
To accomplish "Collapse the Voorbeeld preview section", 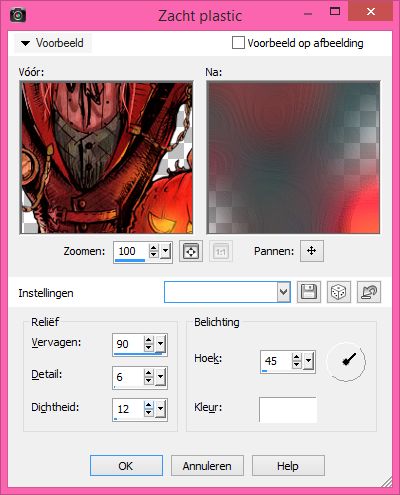I will [x=52, y=43].
